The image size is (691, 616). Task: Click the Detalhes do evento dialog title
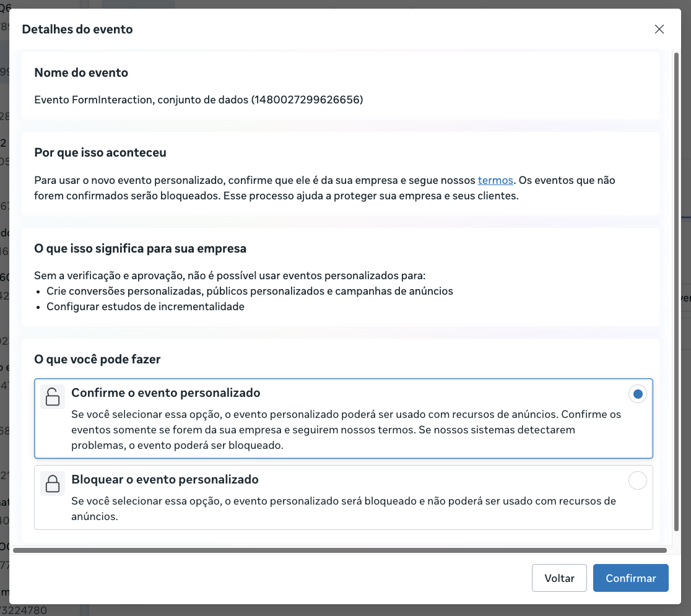[77, 29]
